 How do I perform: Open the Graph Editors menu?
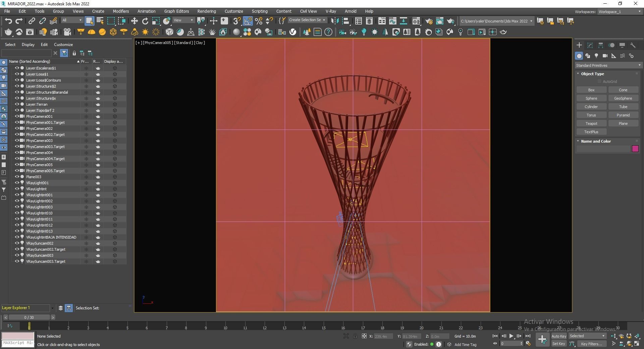click(176, 11)
